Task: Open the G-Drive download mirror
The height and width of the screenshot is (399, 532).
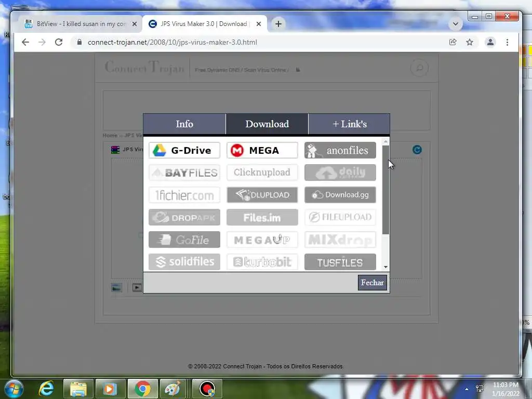Action: coord(184,150)
